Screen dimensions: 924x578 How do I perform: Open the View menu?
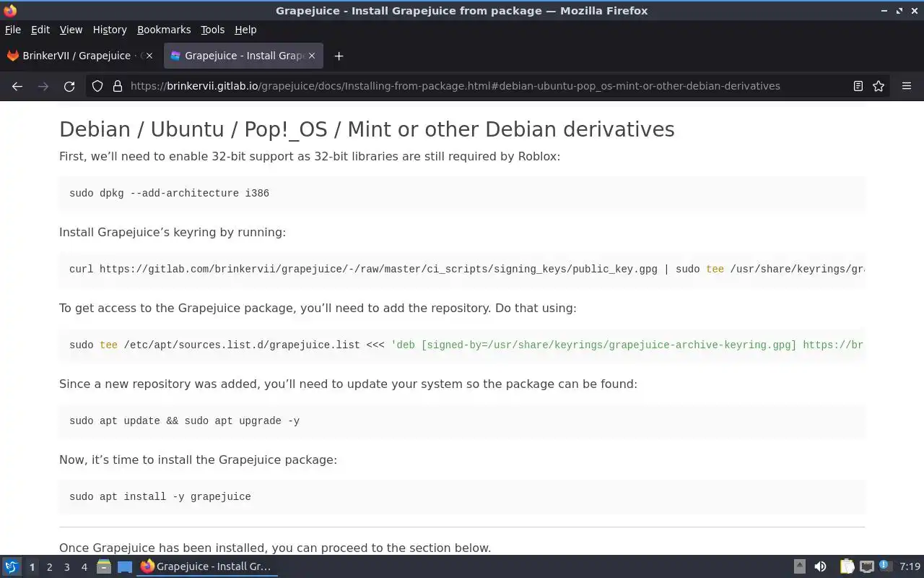coord(71,30)
